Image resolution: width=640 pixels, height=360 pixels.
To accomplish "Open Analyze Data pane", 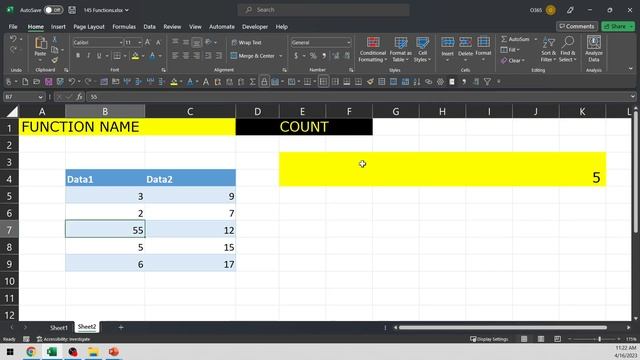I will (593, 49).
